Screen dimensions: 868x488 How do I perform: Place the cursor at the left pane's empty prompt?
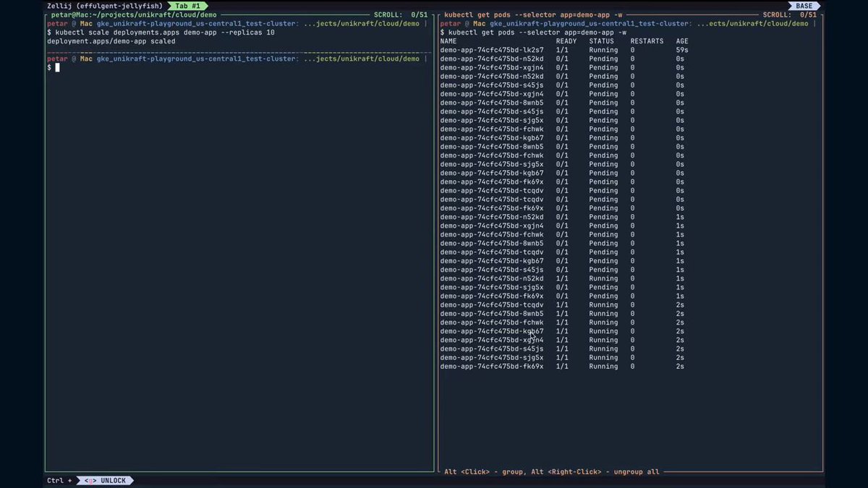click(57, 68)
